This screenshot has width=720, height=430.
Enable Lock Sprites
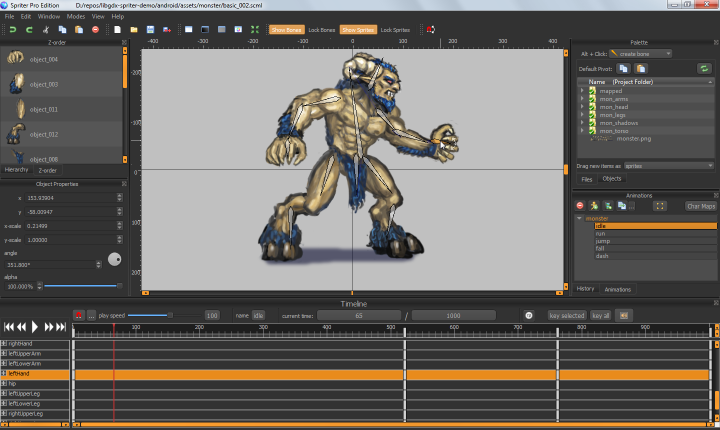[395, 30]
